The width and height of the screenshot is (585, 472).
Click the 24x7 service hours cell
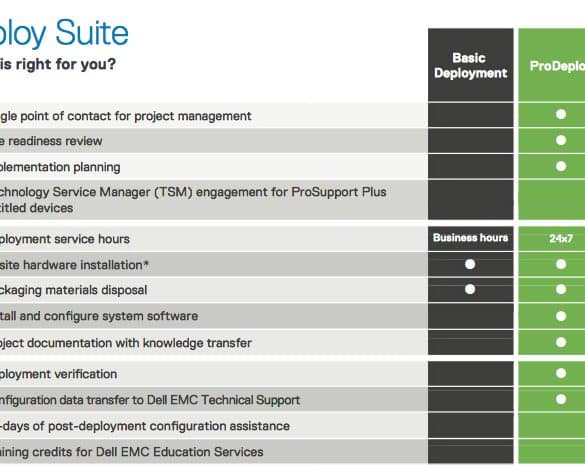click(x=552, y=238)
